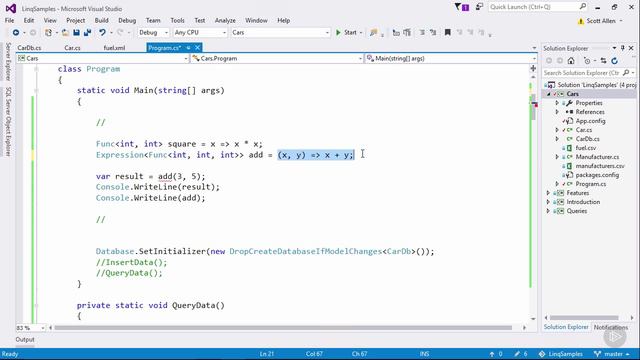Open the Main(string[] args) member dropdown
The width and height of the screenshot is (640, 360).
point(451,59)
